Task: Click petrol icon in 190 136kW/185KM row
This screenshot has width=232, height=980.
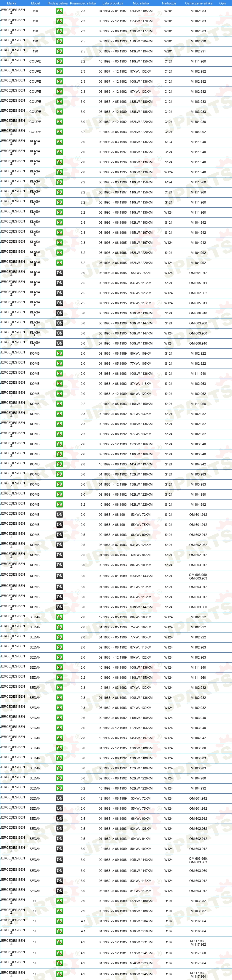Action: click(59, 11)
